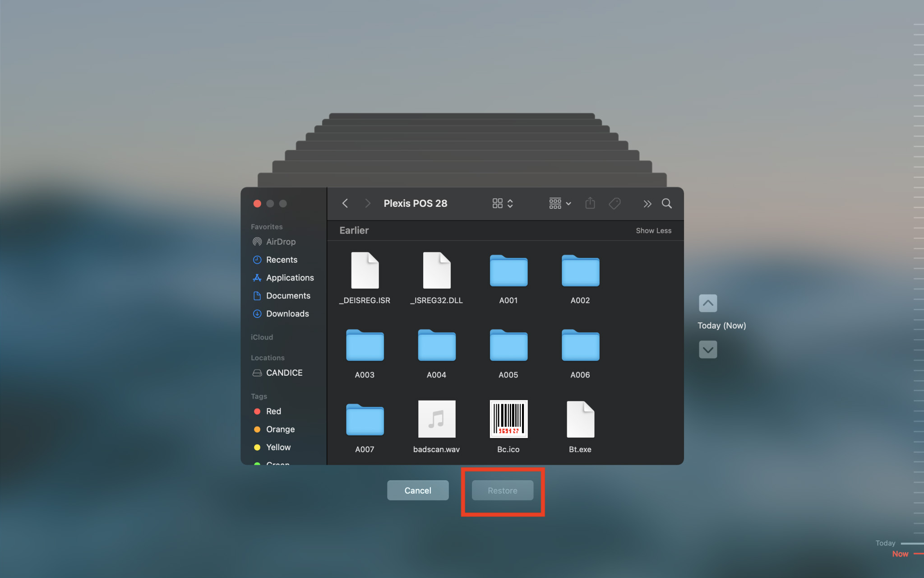
Task: Select the Downloads sidebar item
Action: (286, 313)
